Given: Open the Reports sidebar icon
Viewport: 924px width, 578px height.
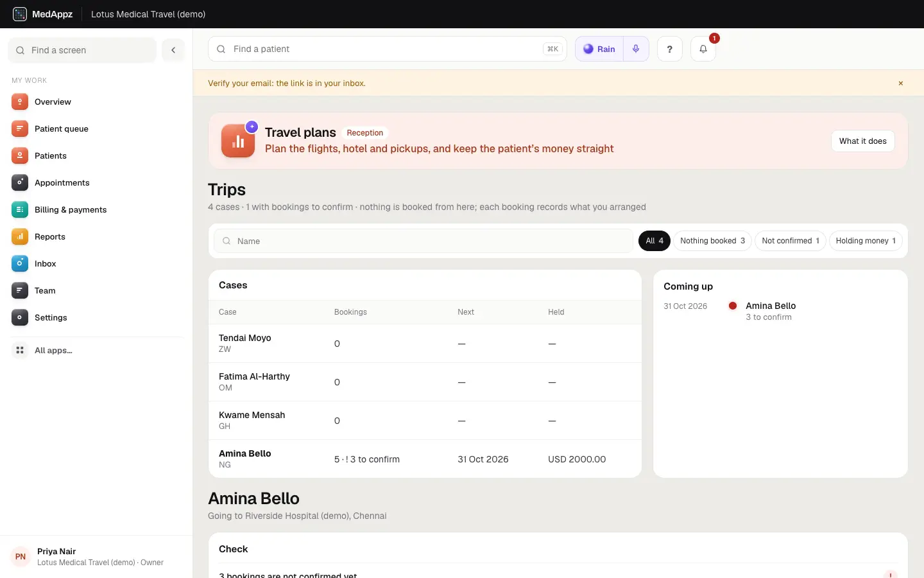Looking at the screenshot, I should pyautogui.click(x=20, y=236).
